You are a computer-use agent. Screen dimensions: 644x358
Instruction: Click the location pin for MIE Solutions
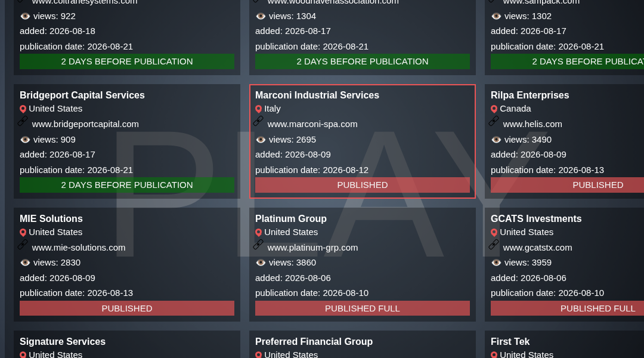pos(23,233)
